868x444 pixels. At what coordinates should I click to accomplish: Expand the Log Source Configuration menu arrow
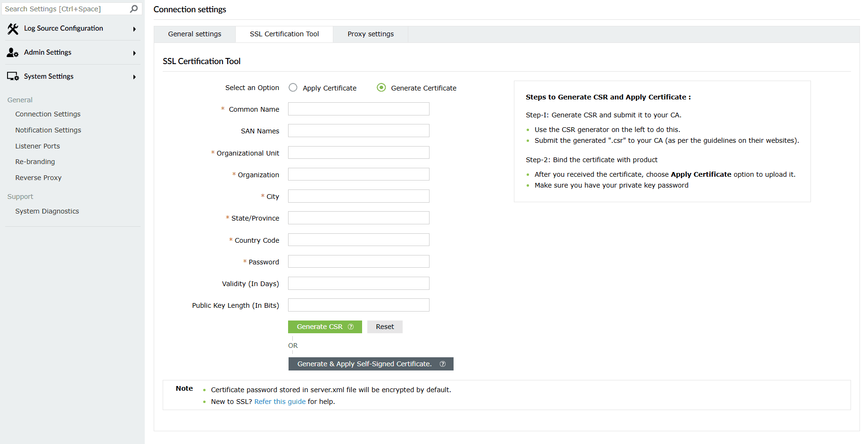click(x=134, y=29)
